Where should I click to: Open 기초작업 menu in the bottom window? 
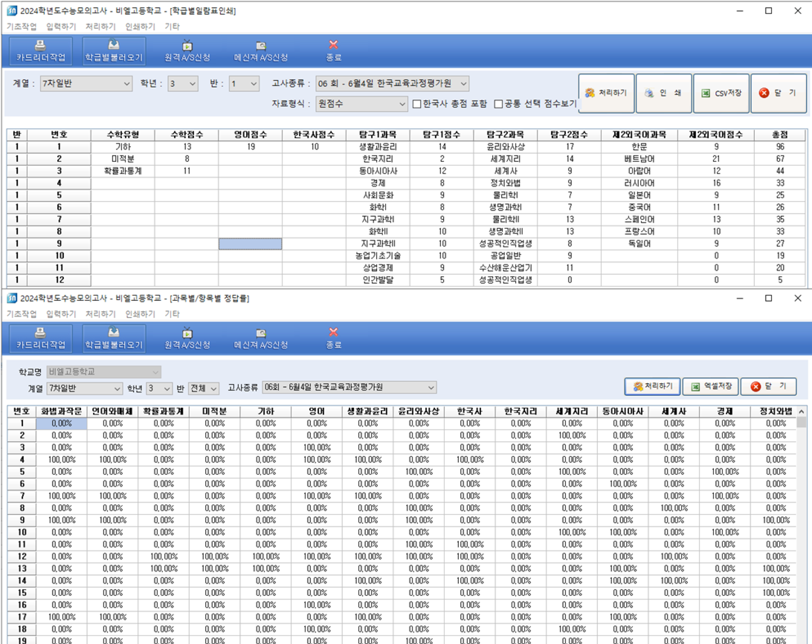coord(22,314)
